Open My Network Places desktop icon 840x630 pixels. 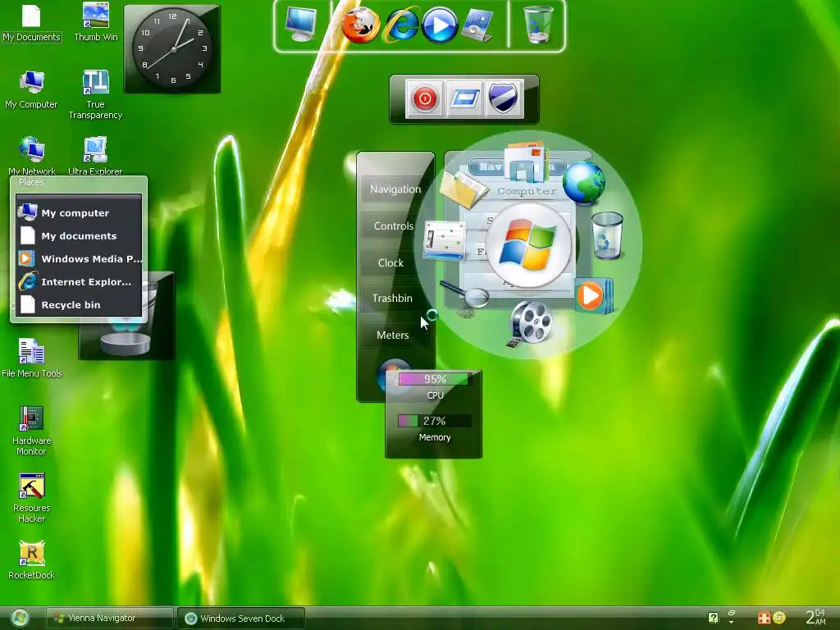click(32, 155)
